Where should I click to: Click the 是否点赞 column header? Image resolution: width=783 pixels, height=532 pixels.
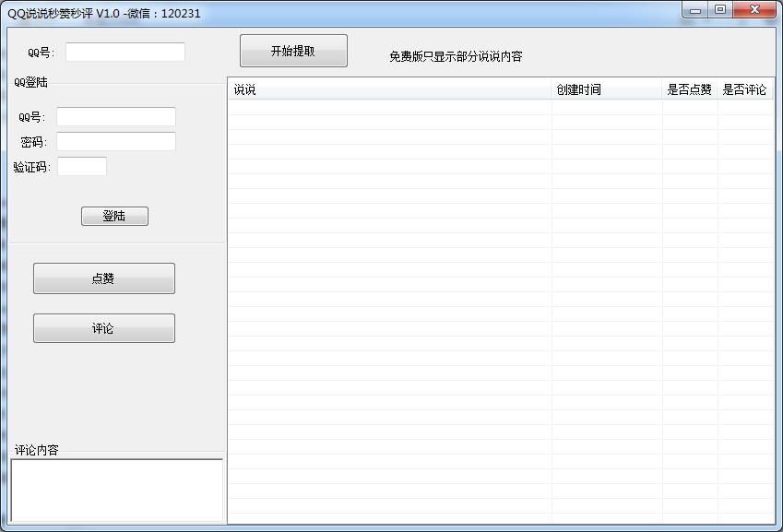[690, 89]
